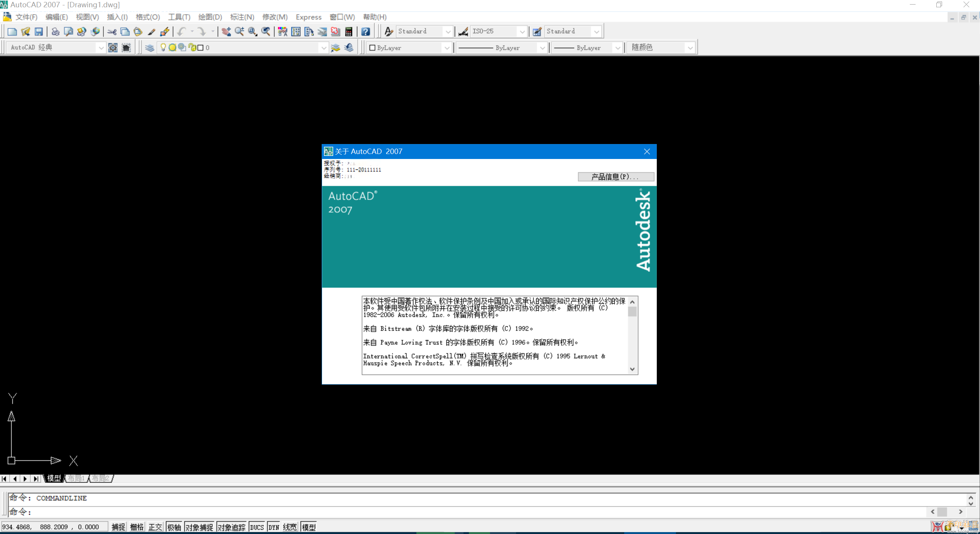Open Tool Palettes window icon
980x534 pixels.
(309, 31)
